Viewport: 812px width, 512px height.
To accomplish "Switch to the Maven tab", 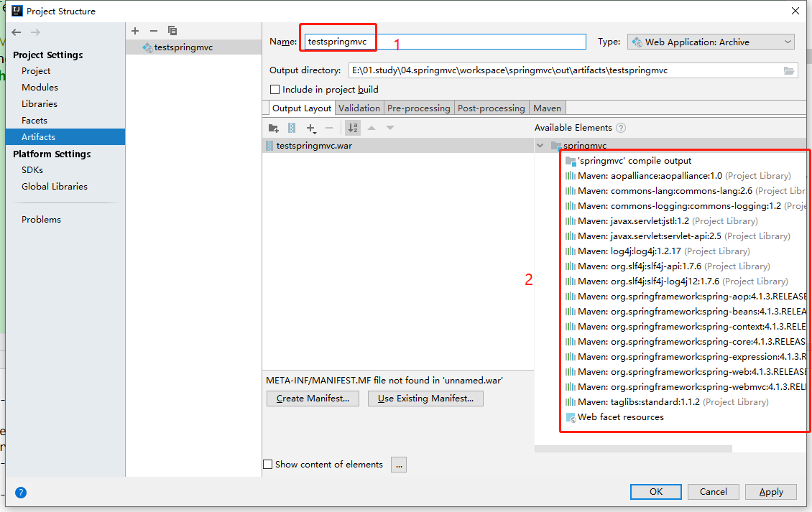I will (x=547, y=108).
